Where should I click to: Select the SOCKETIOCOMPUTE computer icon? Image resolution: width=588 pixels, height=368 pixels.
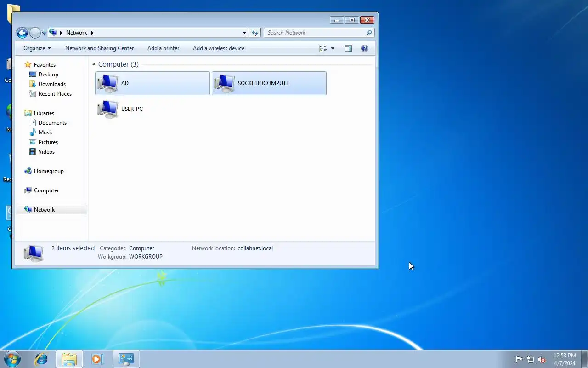(225, 83)
